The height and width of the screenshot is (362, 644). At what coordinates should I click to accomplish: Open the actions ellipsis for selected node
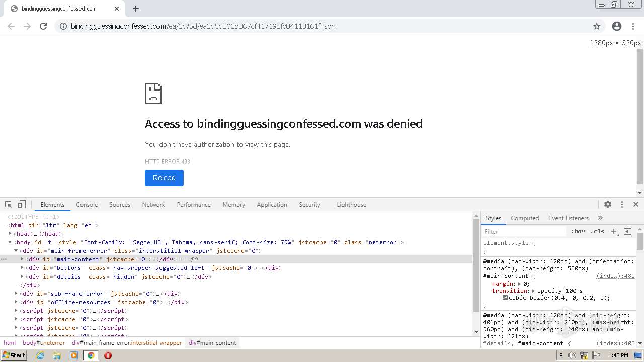coord(4,259)
